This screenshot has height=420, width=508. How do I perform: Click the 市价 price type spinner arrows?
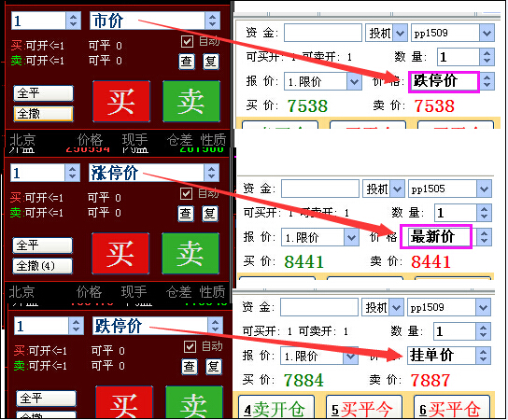coord(213,21)
